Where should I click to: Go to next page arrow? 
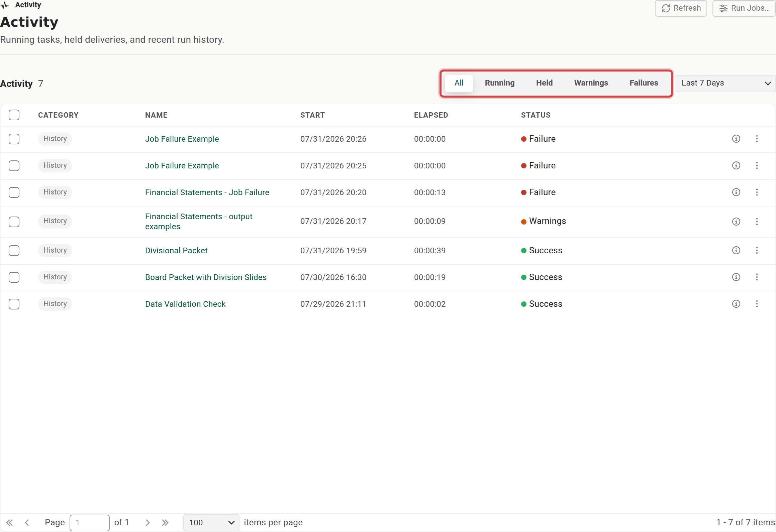click(148, 523)
